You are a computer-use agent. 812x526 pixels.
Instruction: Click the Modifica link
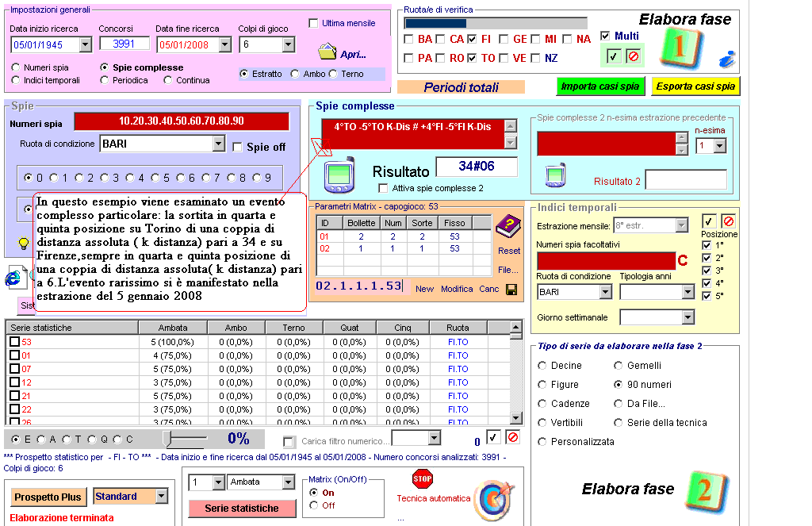pos(457,289)
